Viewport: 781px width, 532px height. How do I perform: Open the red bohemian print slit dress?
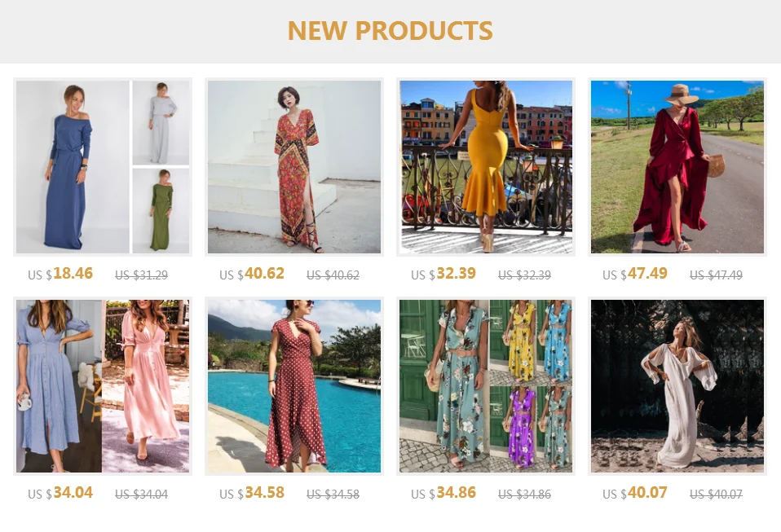click(x=293, y=167)
